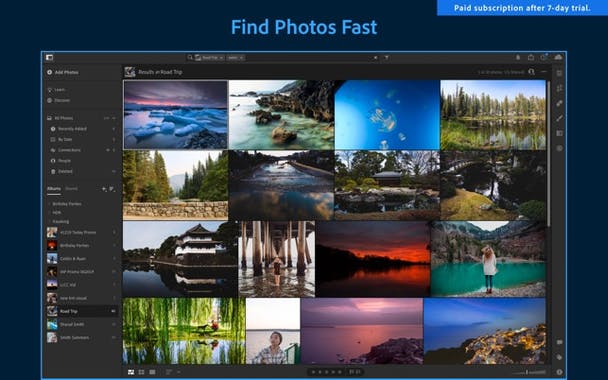Select the Linear Gradient tool
The image size is (608, 380).
(x=559, y=133)
